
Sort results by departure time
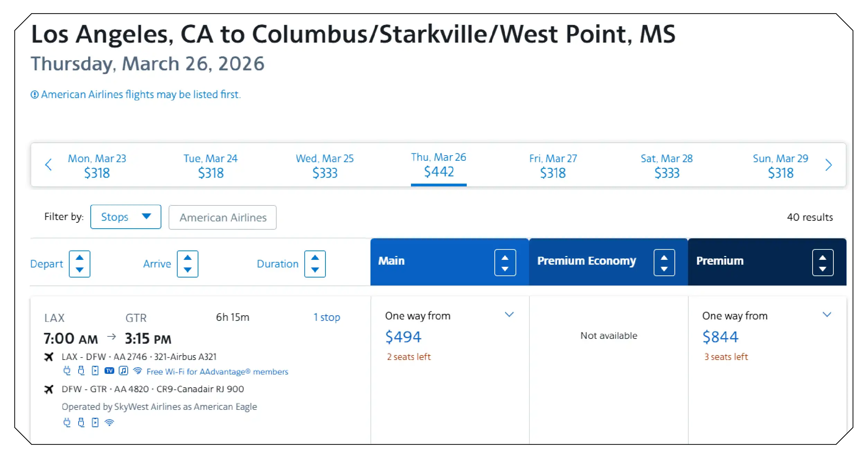(x=80, y=264)
